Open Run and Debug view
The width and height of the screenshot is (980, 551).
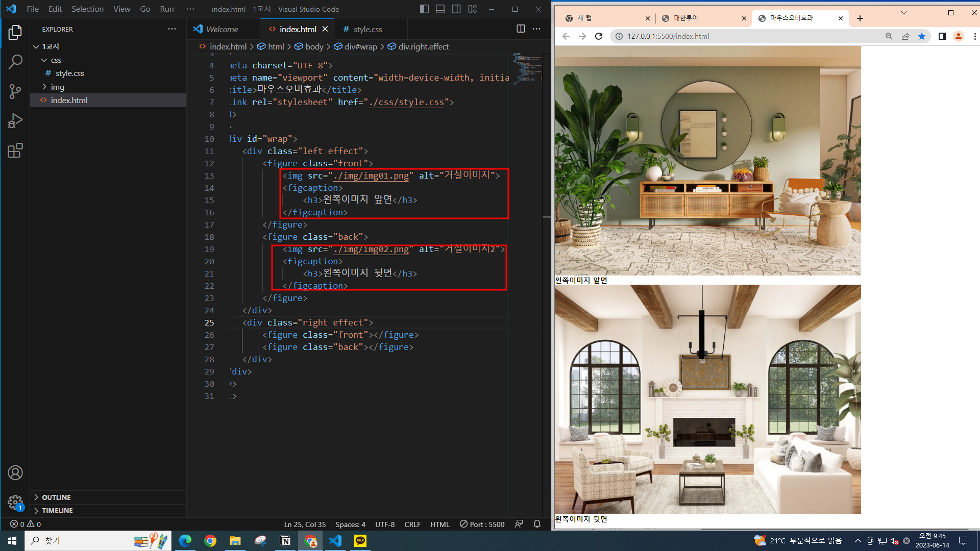click(x=15, y=121)
